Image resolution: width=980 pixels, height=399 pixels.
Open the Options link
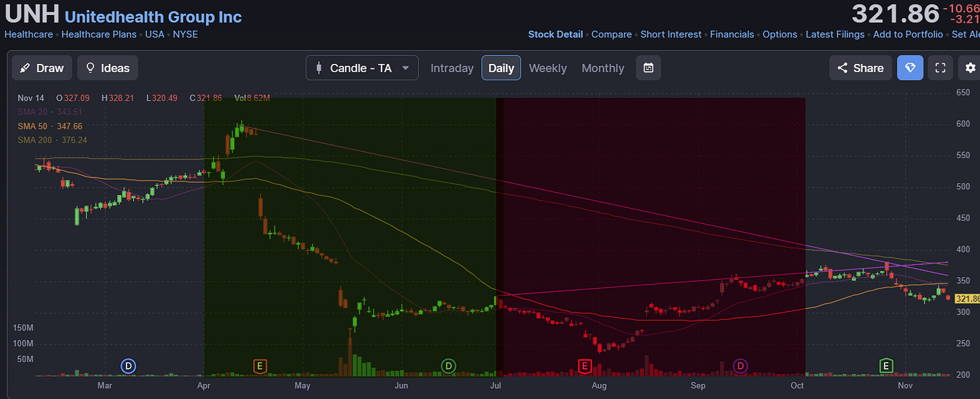pos(780,34)
